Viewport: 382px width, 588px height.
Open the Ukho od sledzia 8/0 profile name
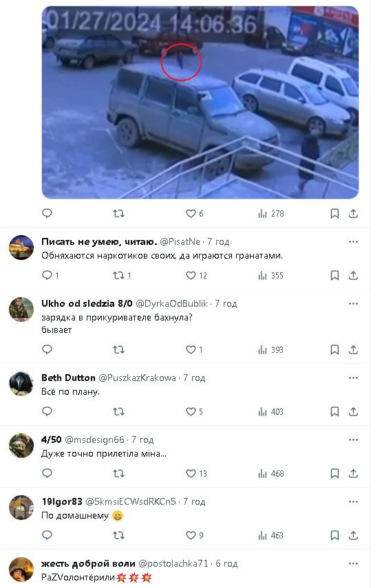click(x=87, y=303)
